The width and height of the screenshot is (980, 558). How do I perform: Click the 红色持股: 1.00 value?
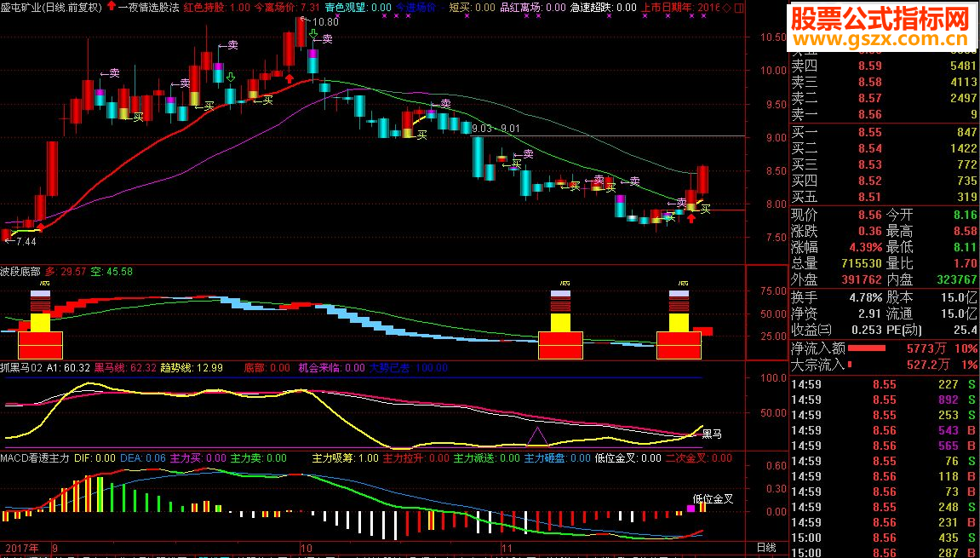pos(216,8)
